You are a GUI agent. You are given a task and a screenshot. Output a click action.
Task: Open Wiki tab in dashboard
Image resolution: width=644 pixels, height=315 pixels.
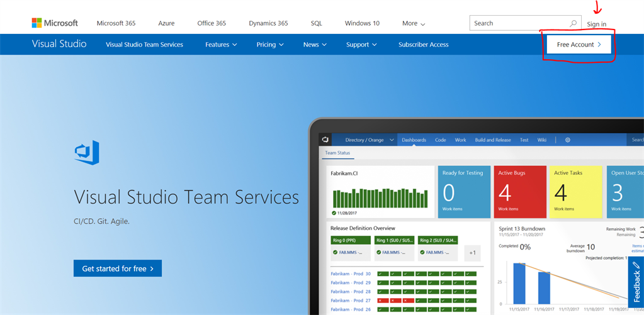point(542,140)
